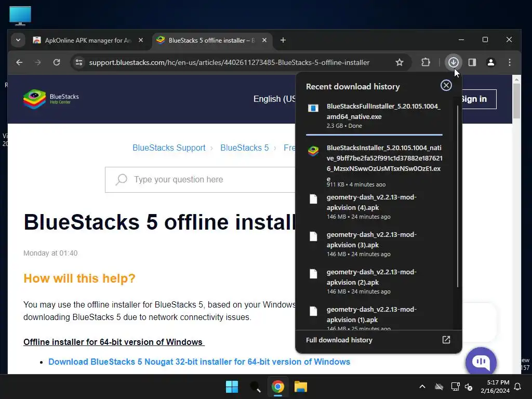Screen dimensions: 532x399
Task: Click file icon of geometry-dash (4).apk
Action: pyautogui.click(x=313, y=199)
